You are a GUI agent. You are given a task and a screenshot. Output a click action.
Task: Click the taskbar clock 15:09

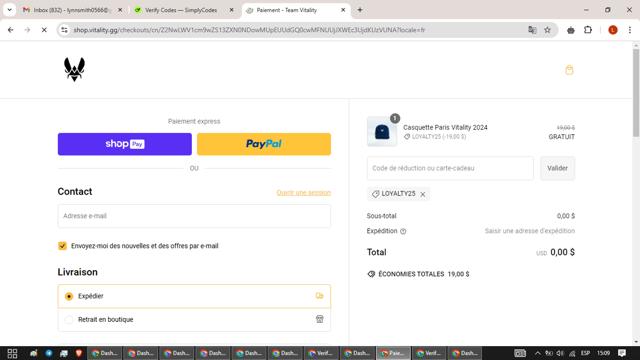click(x=603, y=353)
